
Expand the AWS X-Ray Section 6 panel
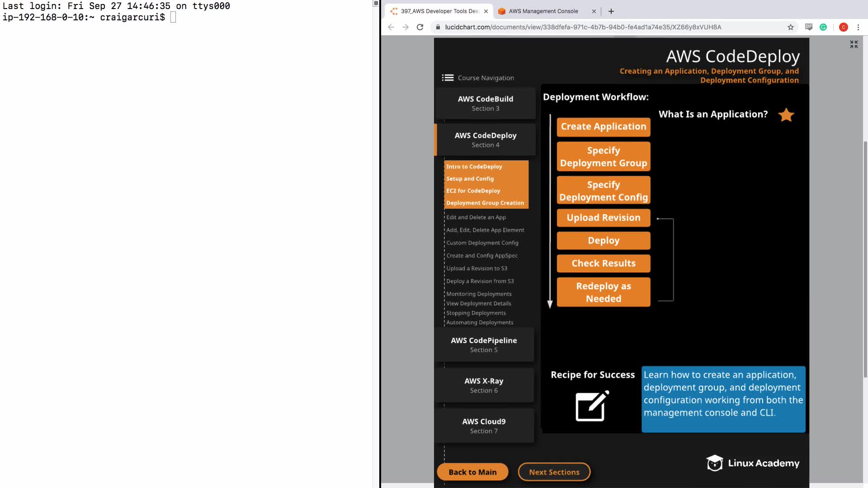(484, 385)
